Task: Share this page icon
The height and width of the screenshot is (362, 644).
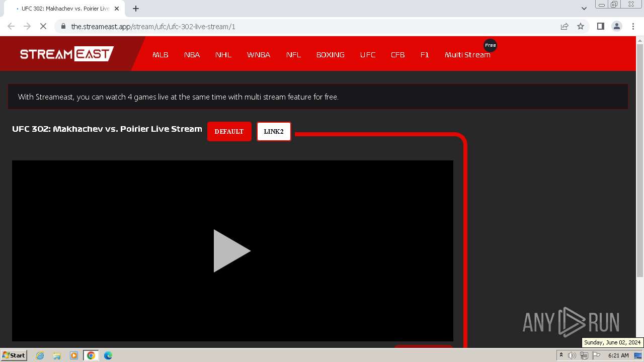Action: (x=565, y=26)
